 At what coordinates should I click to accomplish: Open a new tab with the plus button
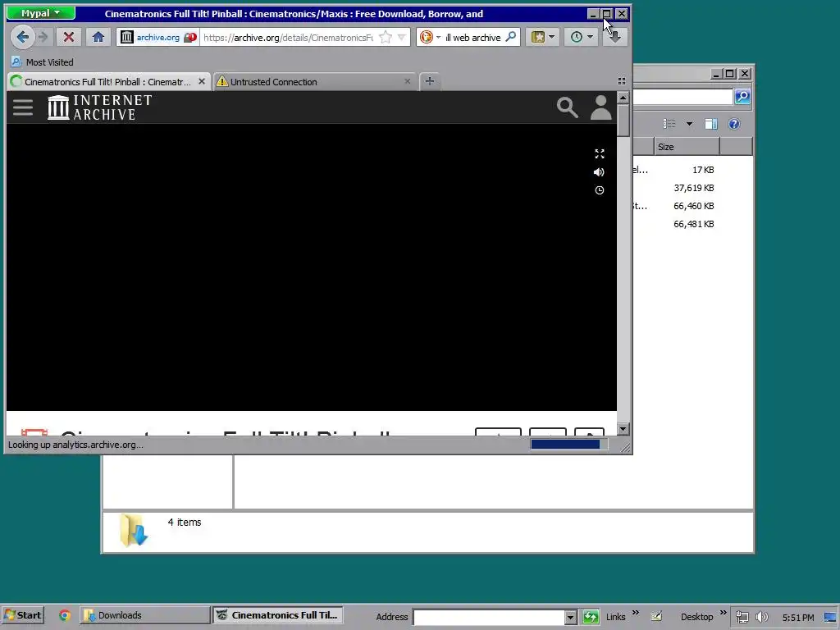click(x=430, y=81)
